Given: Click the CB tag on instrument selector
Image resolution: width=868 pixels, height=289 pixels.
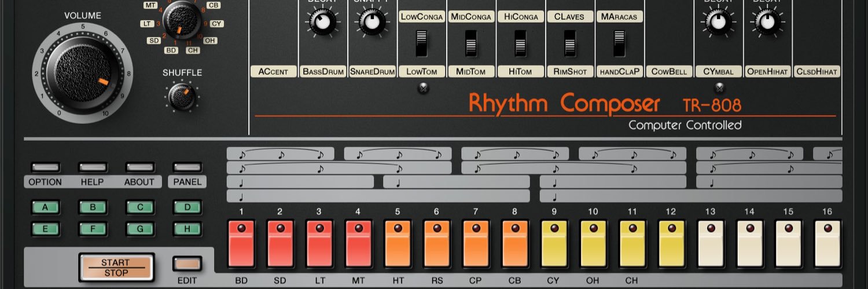Looking at the screenshot, I should click(x=213, y=5).
